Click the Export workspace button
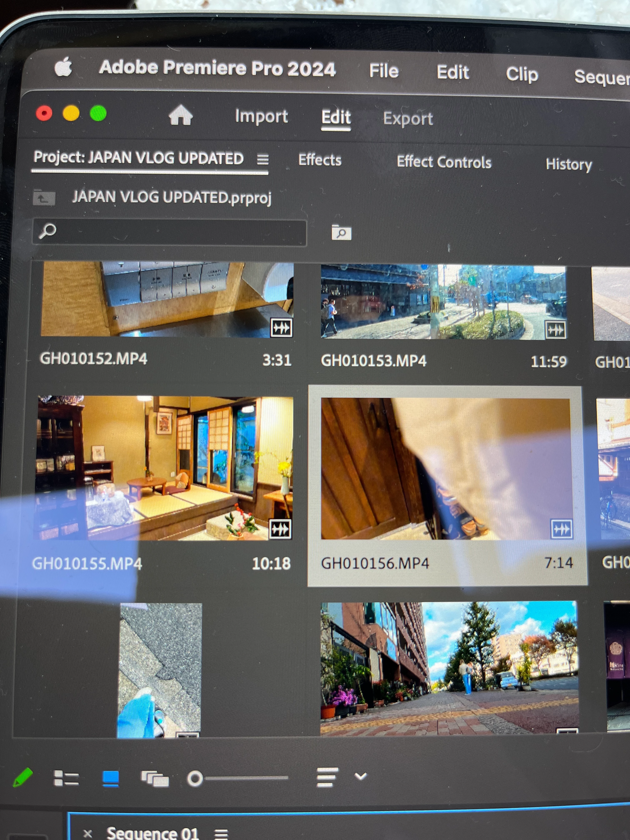This screenshot has width=630, height=840. pyautogui.click(x=408, y=119)
